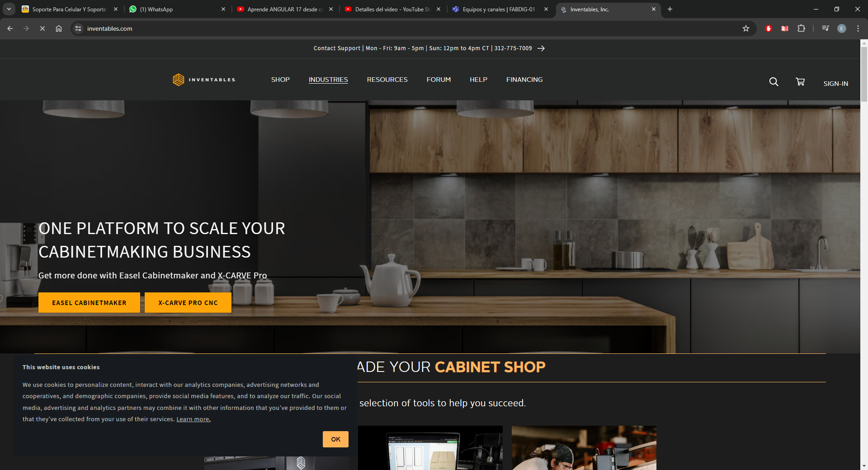Close the Equipos y canales tab
868x470 pixels.
(x=546, y=9)
